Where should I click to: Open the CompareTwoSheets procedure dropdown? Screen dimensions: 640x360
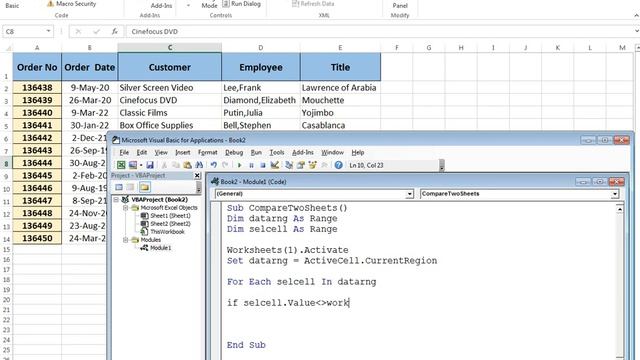tap(615, 194)
